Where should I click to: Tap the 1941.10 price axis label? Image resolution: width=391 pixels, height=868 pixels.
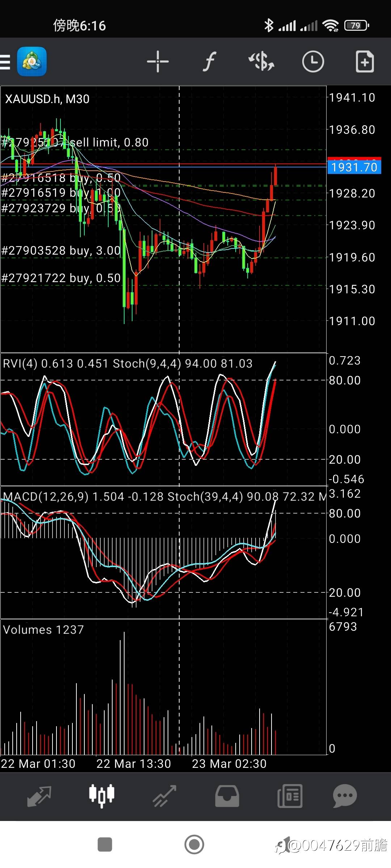pos(352,98)
